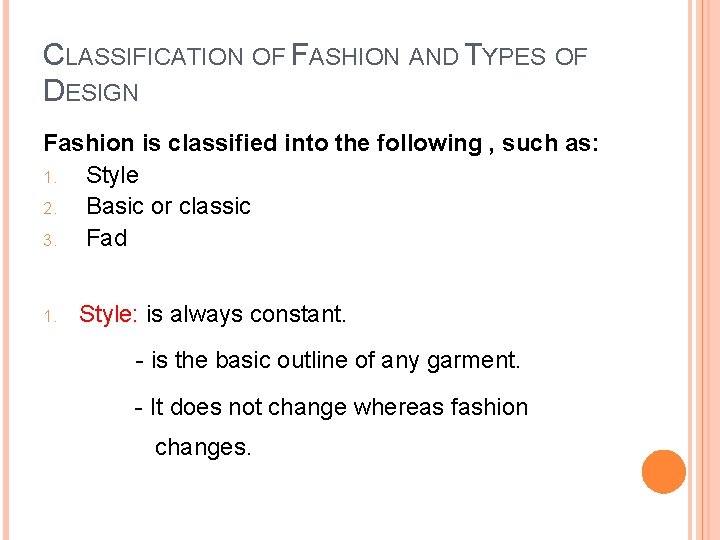The image size is (720, 540).
Task: Click the word Design in title
Action: [90, 90]
